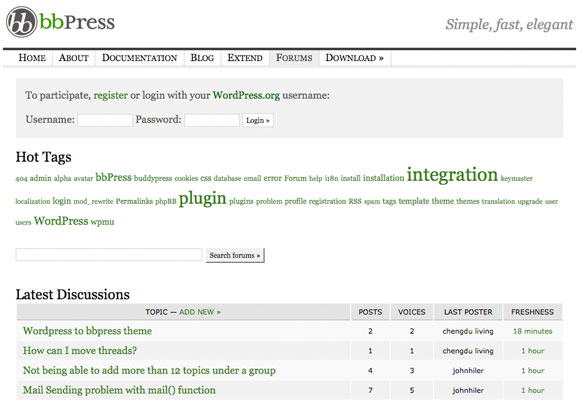Open topic Mail Sending problem with mail() function
Screen dimensions: 580x400
pos(119,390)
